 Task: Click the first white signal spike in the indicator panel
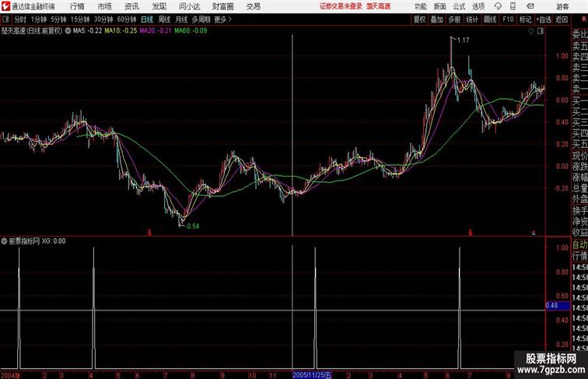(x=19, y=307)
